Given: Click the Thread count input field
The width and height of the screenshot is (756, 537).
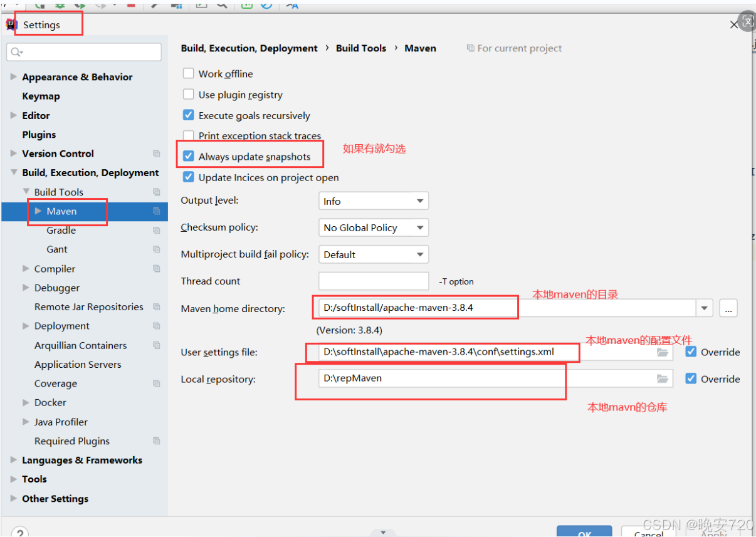Looking at the screenshot, I should (374, 281).
